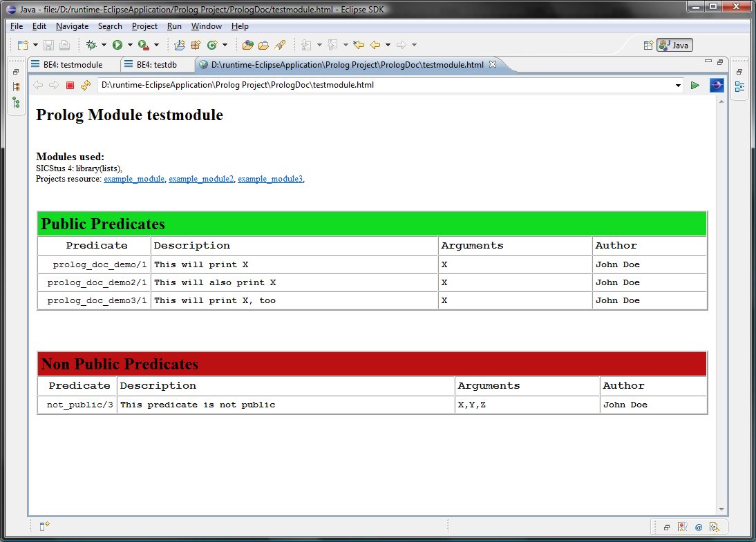Image resolution: width=756 pixels, height=542 pixels.
Task: Open the example_module2 link
Action: pyautogui.click(x=201, y=179)
